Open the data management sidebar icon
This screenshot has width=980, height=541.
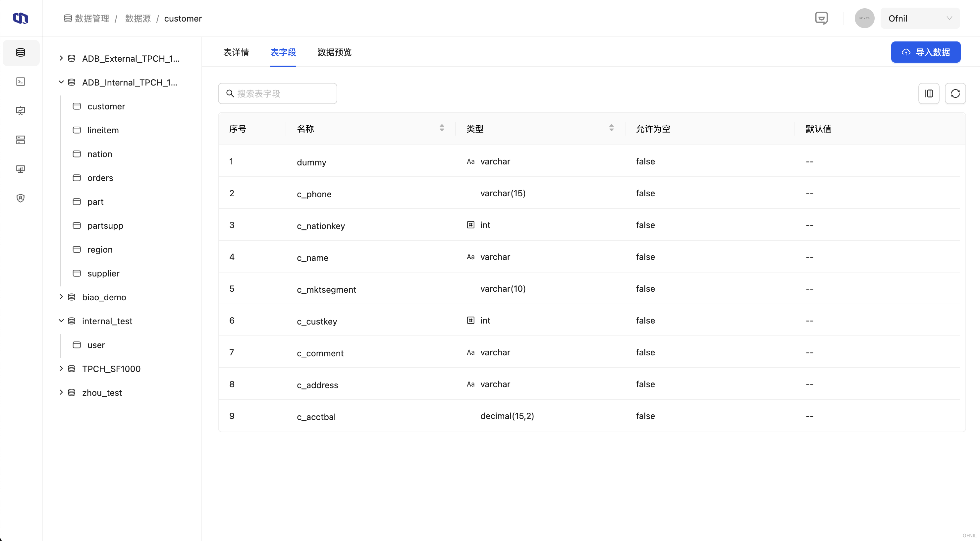point(21,52)
